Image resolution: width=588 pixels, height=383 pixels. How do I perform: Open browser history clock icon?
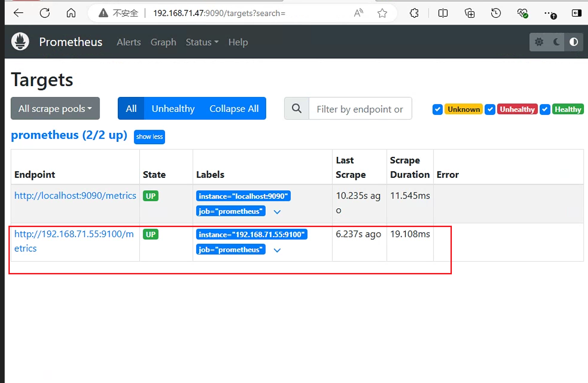coord(496,13)
